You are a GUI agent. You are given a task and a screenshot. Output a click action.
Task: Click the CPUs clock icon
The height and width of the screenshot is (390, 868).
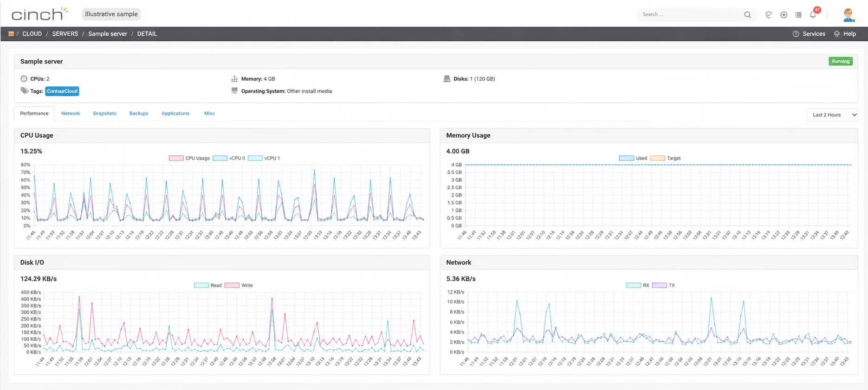pyautogui.click(x=24, y=79)
